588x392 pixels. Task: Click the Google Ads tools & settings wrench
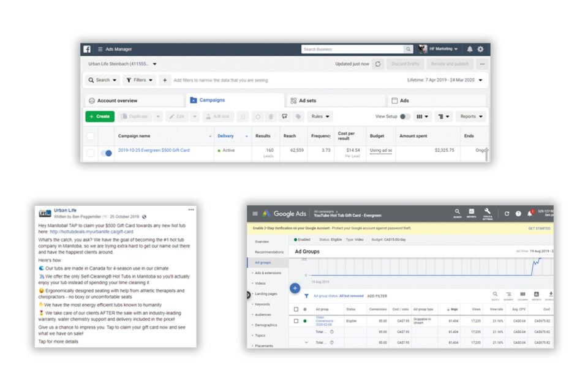click(x=488, y=213)
